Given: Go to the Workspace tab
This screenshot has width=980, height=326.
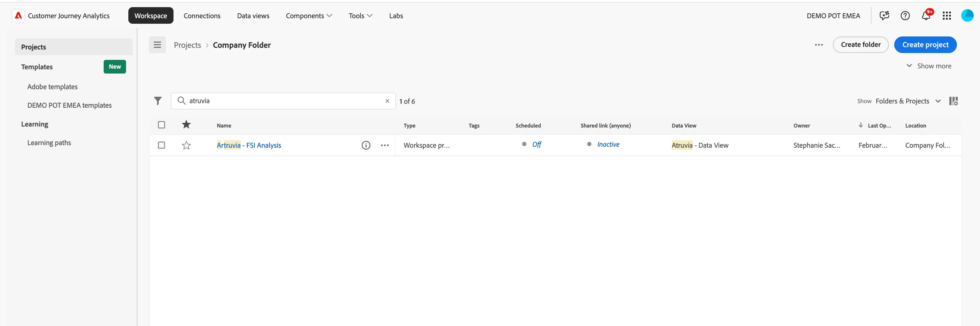Looking at the screenshot, I should (x=151, y=16).
